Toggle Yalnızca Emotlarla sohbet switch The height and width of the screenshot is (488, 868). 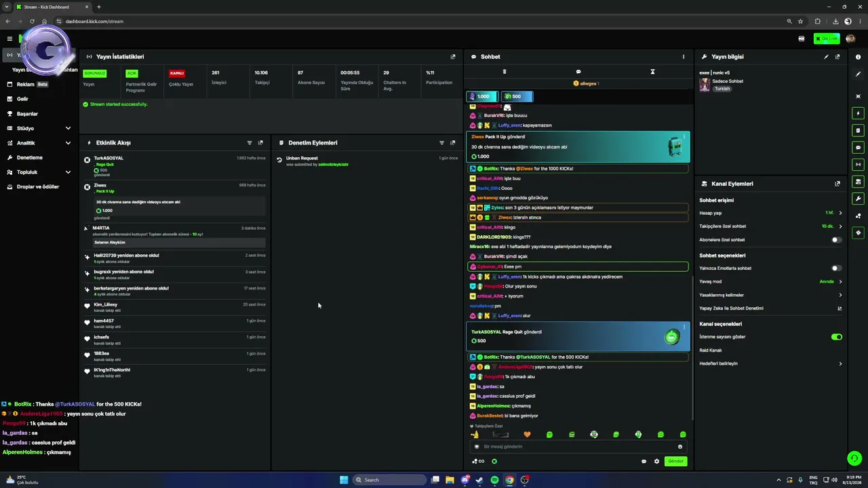click(837, 268)
